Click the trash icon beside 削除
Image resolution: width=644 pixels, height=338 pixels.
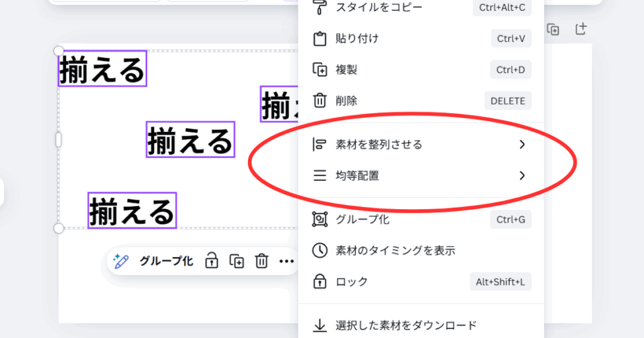click(x=319, y=101)
